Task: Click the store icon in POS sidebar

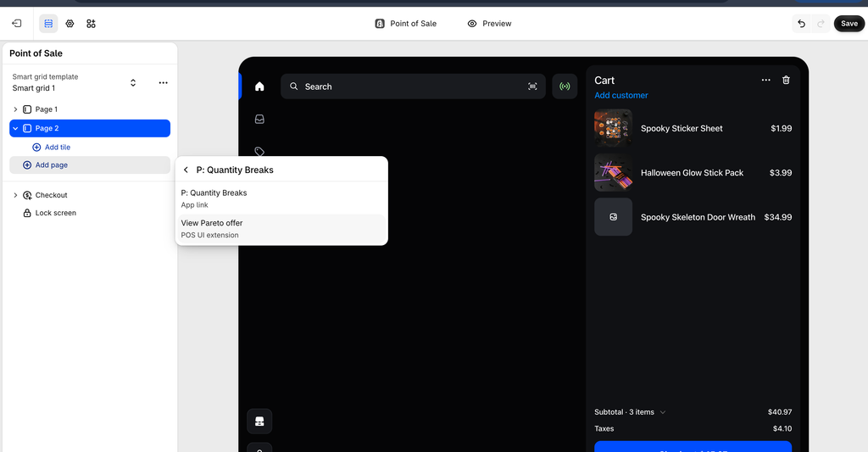Action: pos(259,421)
